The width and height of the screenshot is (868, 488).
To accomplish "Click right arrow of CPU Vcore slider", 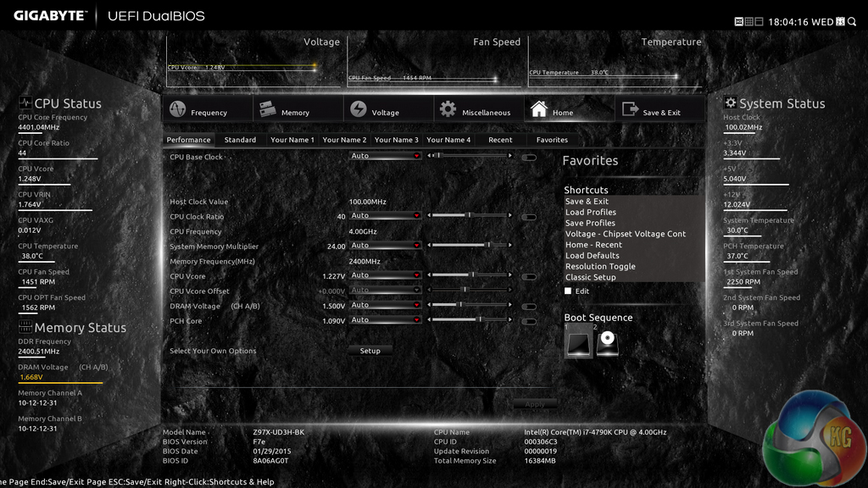I will coord(509,275).
